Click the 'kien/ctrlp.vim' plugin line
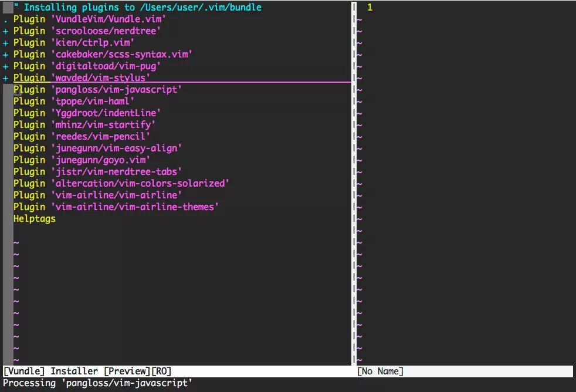 pyautogui.click(x=74, y=43)
